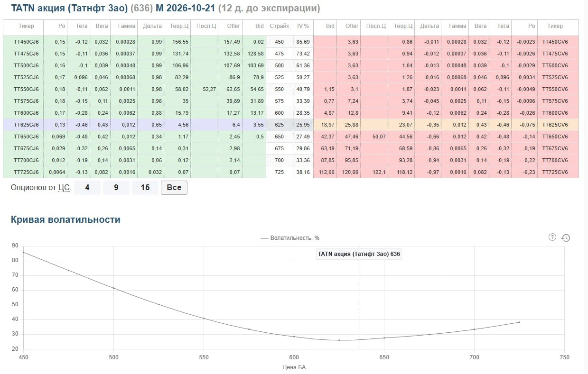
Task: Click the 85,69 implied volatility cell
Action: (303, 42)
